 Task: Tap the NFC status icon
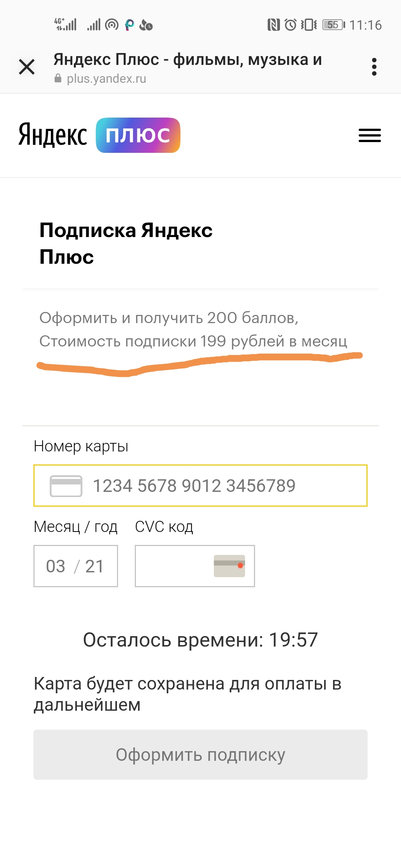pyautogui.click(x=274, y=25)
